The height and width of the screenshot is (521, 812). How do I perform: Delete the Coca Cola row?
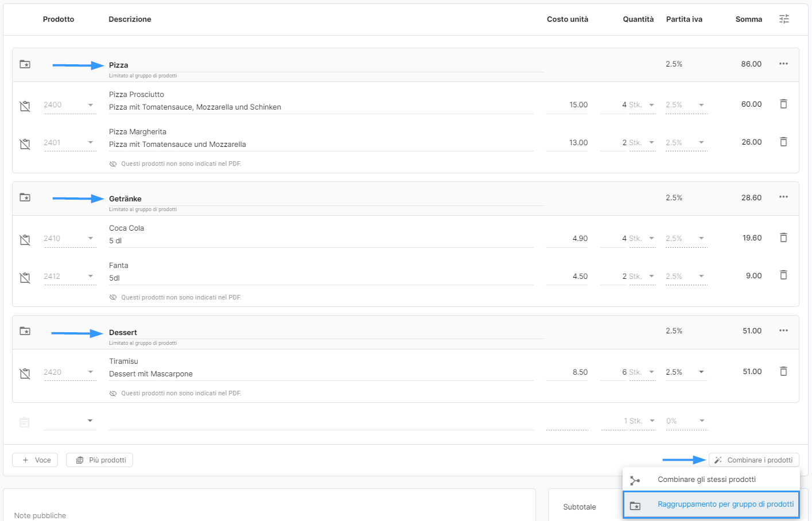pos(783,238)
